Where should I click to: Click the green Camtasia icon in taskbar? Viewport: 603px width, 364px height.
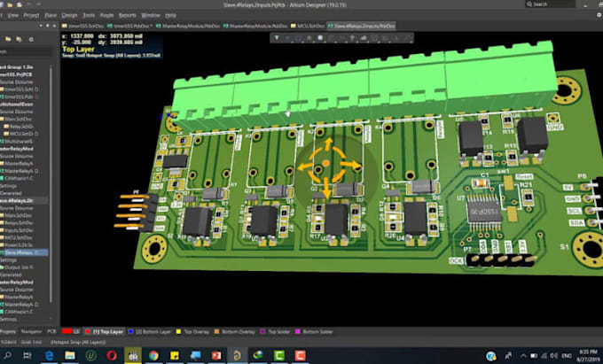coord(278,355)
